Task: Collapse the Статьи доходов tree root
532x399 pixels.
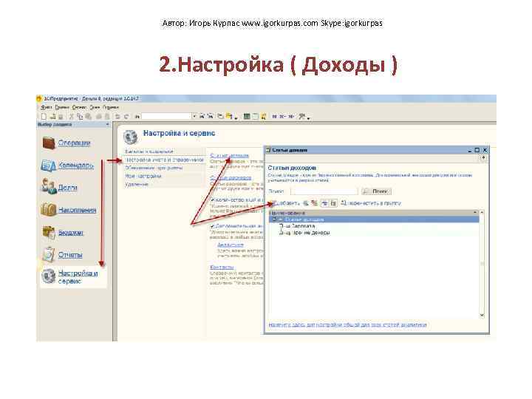Action: pyautogui.click(x=274, y=219)
